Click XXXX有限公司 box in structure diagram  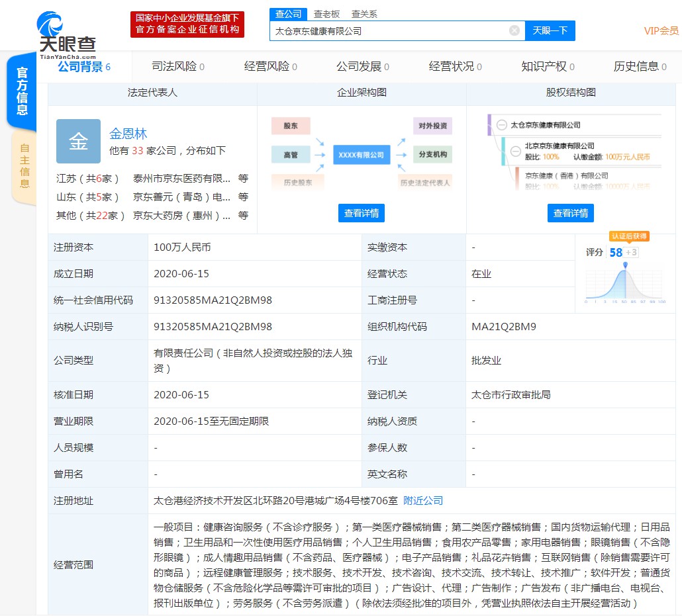[361, 155]
